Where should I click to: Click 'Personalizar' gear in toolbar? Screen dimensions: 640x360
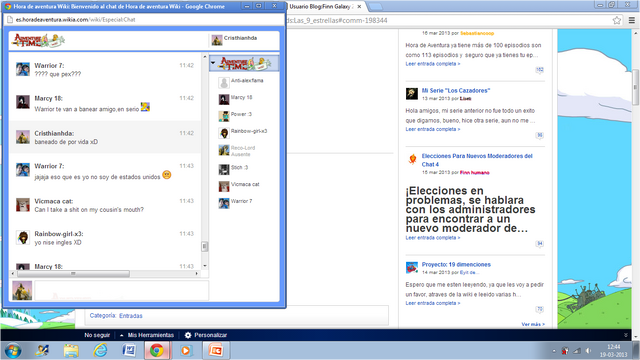[206, 335]
